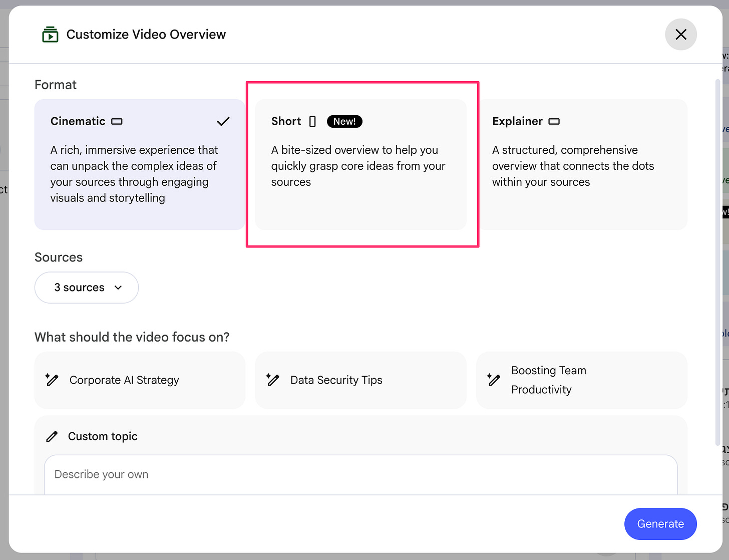Screen dimensions: 729x560
Task: Select the Cinematic format card
Action: pos(140,164)
